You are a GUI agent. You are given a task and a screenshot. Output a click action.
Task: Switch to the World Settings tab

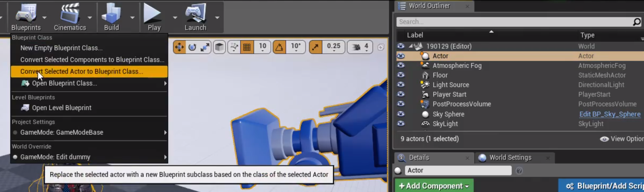[x=510, y=157]
